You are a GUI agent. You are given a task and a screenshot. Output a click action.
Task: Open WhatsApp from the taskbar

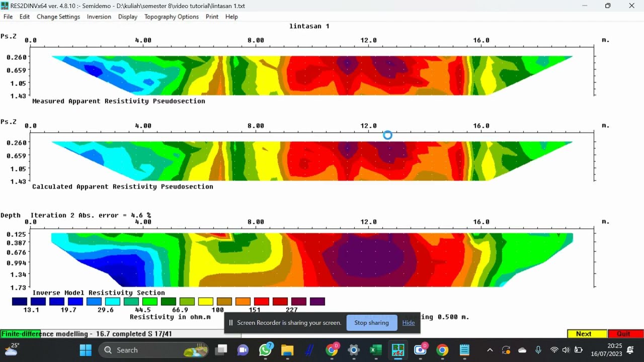click(x=265, y=350)
